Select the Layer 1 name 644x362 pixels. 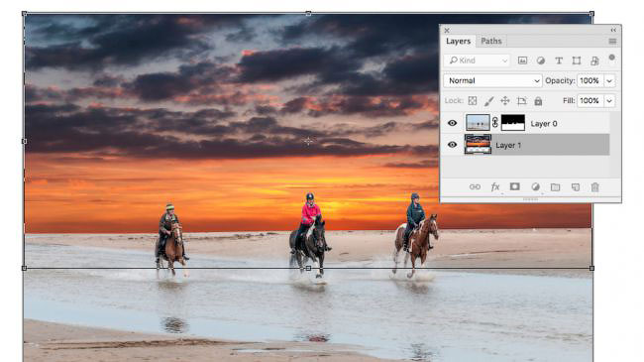point(508,145)
